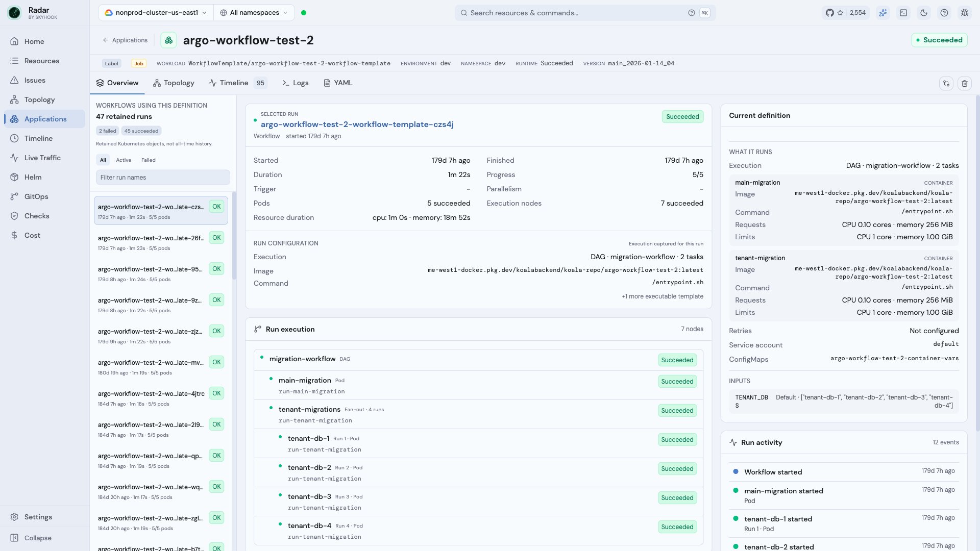The height and width of the screenshot is (551, 980).
Task: Toggle dark mode with the moon icon
Action: [924, 13]
